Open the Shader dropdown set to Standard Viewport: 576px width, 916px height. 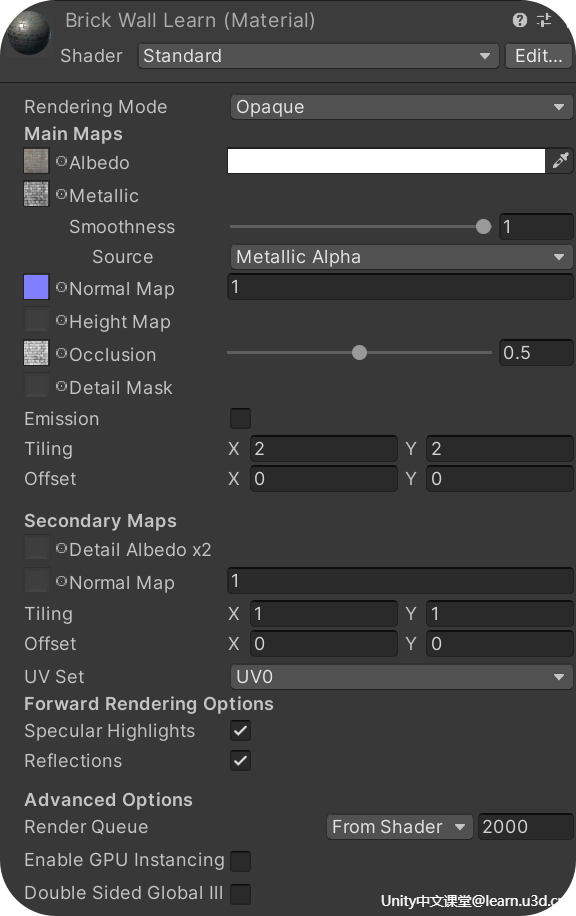coord(318,56)
